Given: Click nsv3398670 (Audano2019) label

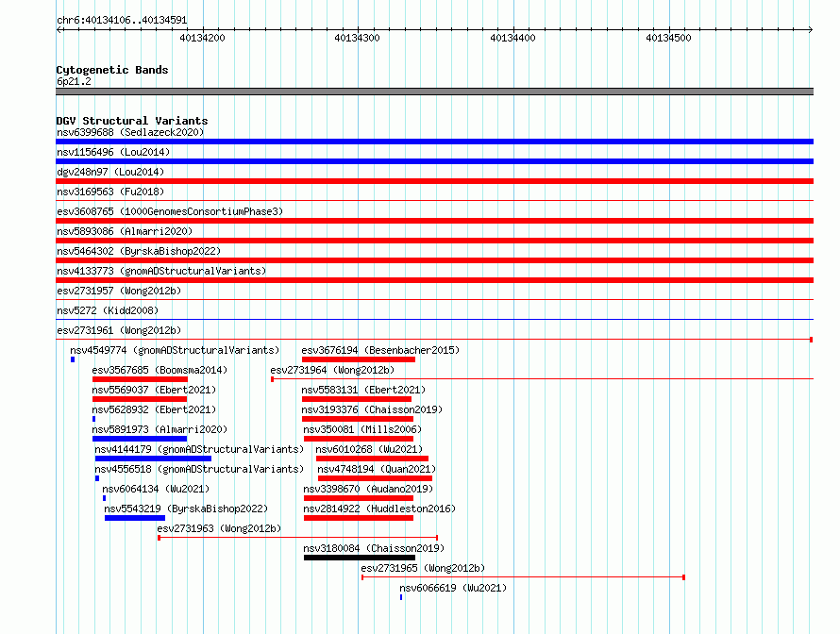Looking at the screenshot, I should click(x=368, y=489).
